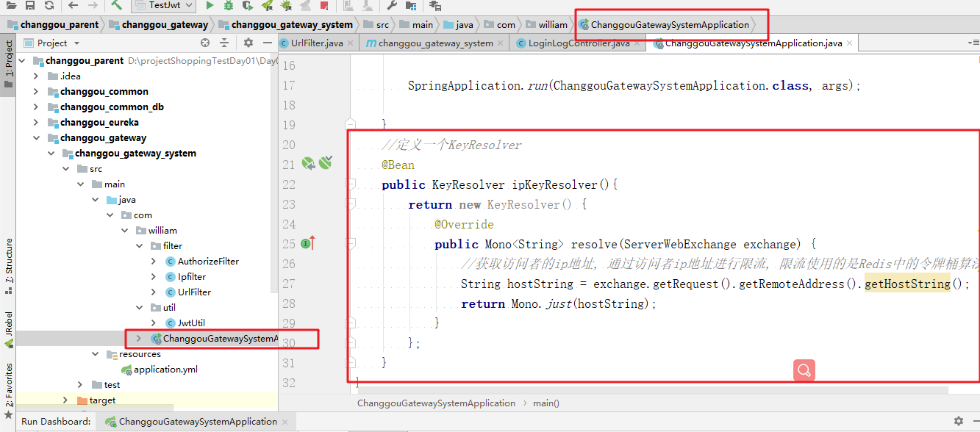Image resolution: width=980 pixels, height=432 pixels.
Task: Open application.yml in resources
Action: point(165,369)
